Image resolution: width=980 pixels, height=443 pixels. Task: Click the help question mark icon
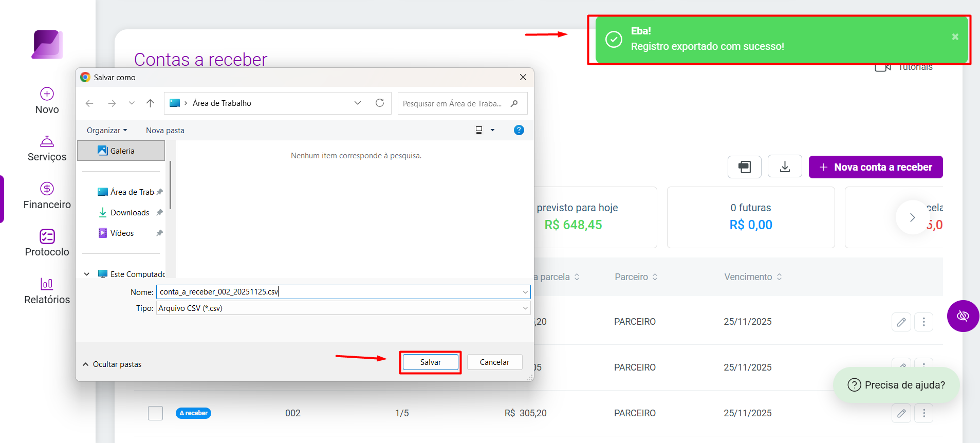tap(519, 130)
